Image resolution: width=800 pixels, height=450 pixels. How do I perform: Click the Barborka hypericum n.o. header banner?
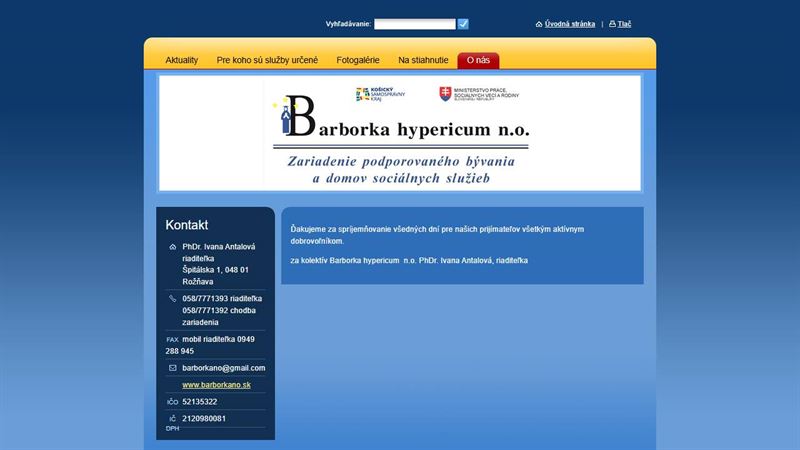400,133
